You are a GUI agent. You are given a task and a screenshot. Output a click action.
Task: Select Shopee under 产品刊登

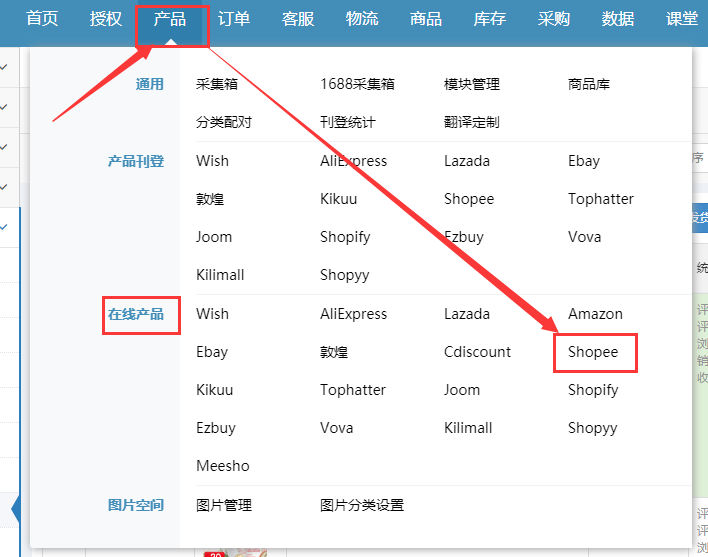(469, 199)
